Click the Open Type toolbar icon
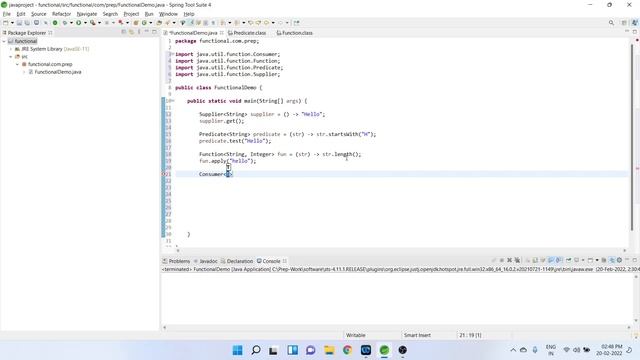Screen dimensions: 640x360 point(159,22)
